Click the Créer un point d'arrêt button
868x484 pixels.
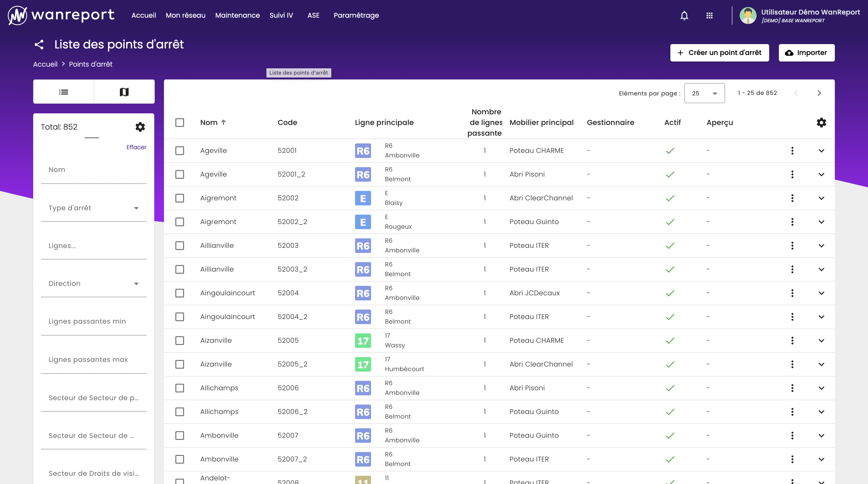click(x=719, y=53)
